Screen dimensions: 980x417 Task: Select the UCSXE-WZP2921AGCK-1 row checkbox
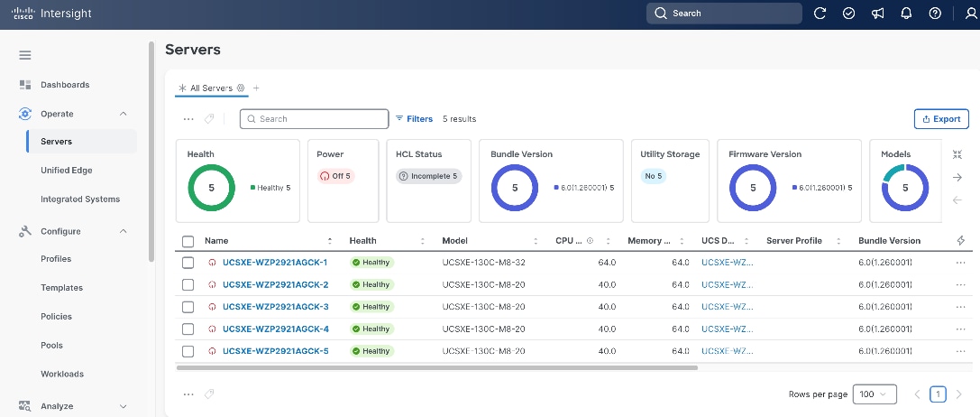188,263
